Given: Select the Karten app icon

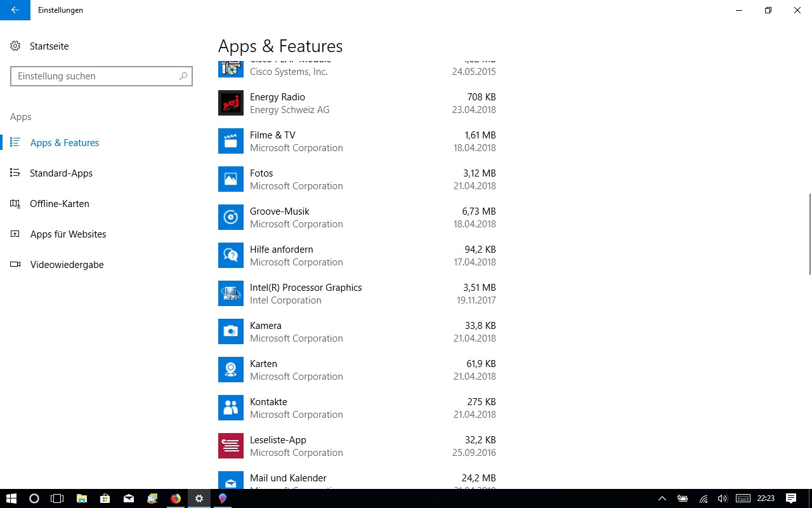Looking at the screenshot, I should 231,370.
